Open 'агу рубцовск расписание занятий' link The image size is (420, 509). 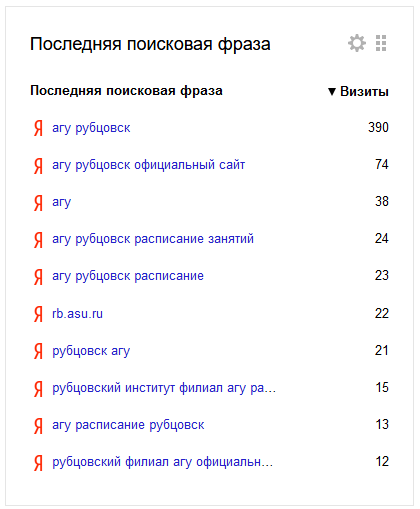coord(153,239)
